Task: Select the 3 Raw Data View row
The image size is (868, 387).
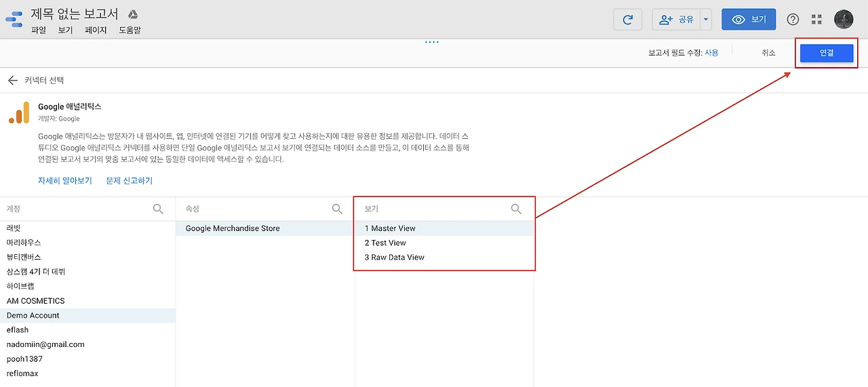Action: 444,257
